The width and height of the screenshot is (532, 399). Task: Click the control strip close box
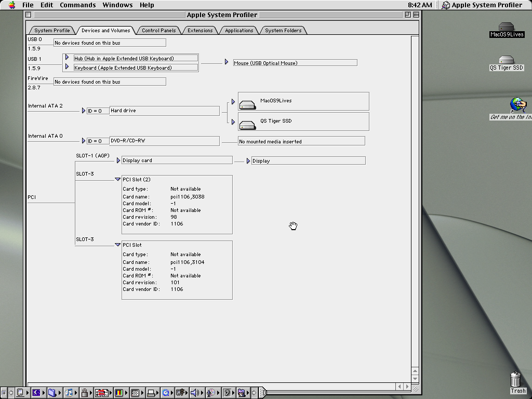(x=4, y=393)
